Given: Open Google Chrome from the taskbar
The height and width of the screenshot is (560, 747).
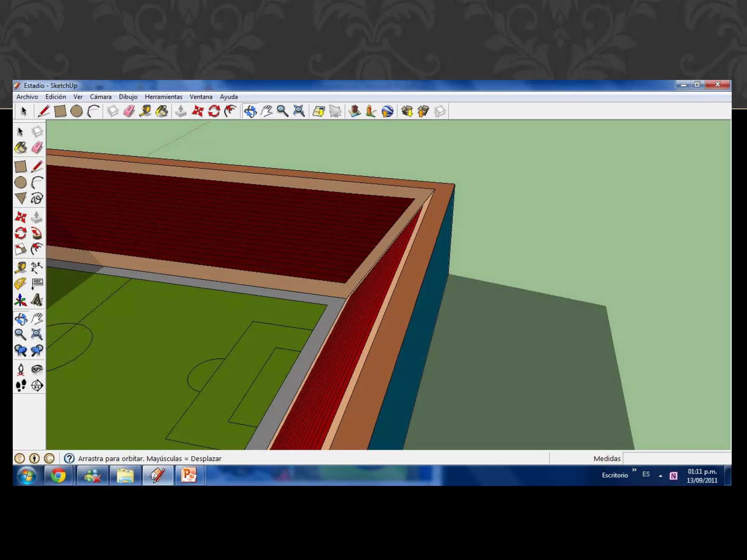Looking at the screenshot, I should pos(58,475).
